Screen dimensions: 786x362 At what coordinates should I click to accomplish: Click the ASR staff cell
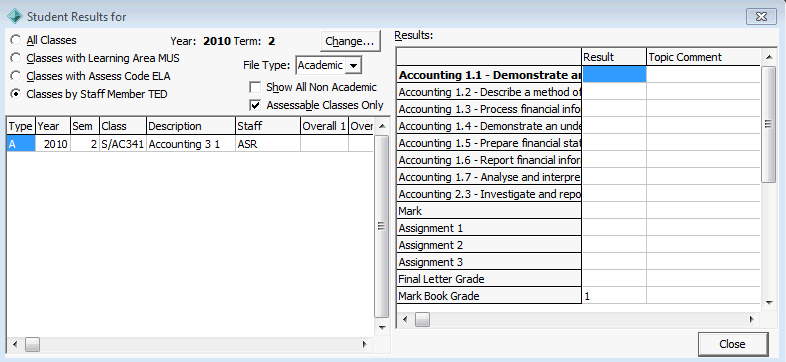pos(268,144)
